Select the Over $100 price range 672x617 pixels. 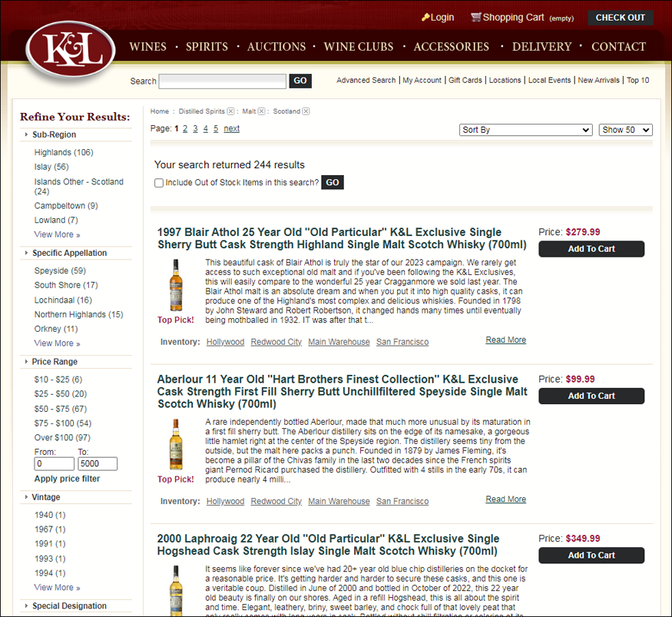tap(62, 438)
